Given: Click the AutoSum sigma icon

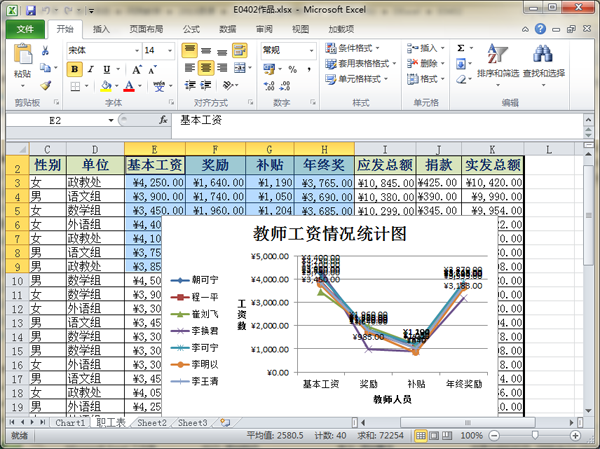Looking at the screenshot, I should (x=461, y=48).
